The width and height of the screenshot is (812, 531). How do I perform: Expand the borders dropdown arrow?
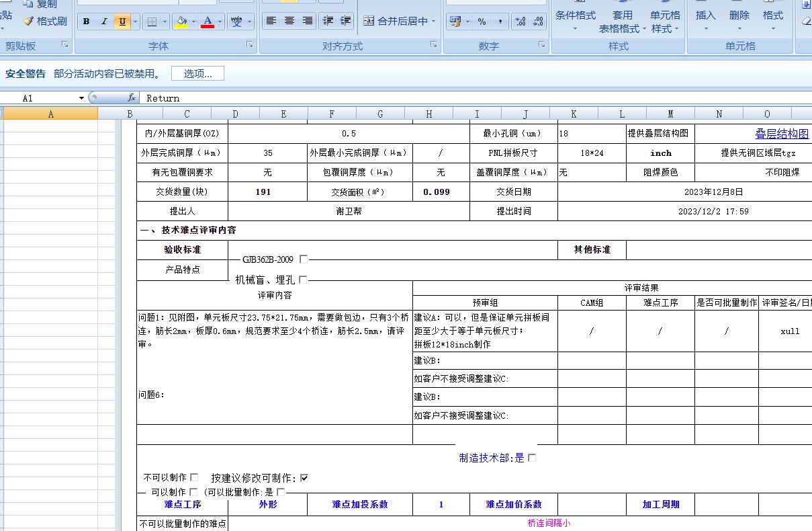coord(165,22)
